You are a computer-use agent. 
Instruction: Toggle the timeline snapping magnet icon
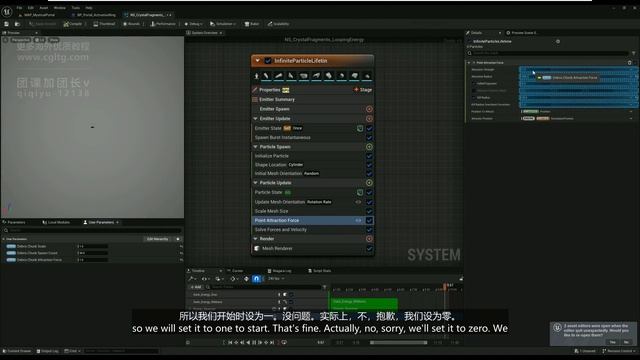[256, 279]
